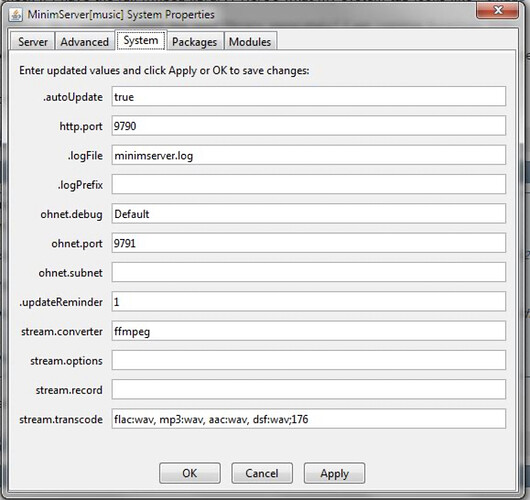Click the ohnet.subnet label
The height and width of the screenshot is (500, 530).
click(x=71, y=273)
